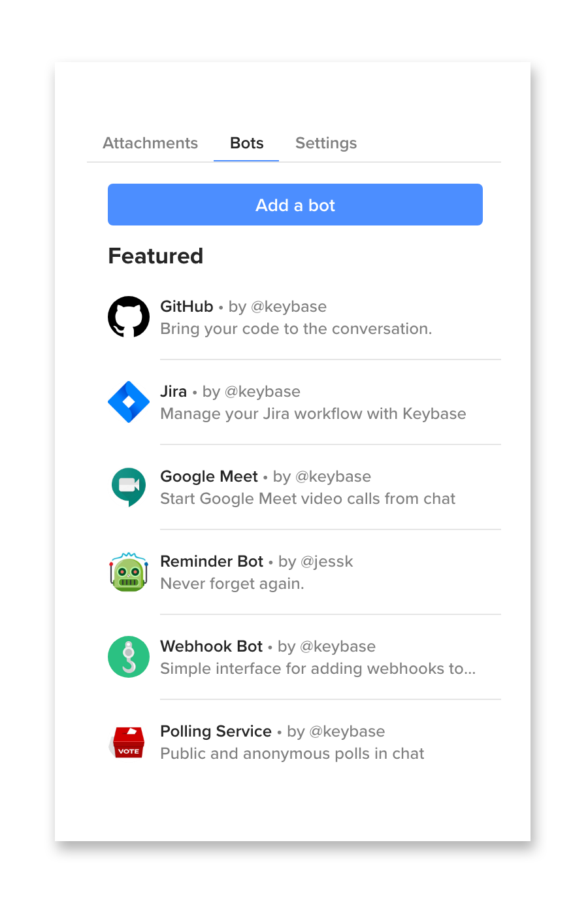Click 'Never forget again.' description text
This screenshot has width=588, height=915.
pyautogui.click(x=233, y=584)
